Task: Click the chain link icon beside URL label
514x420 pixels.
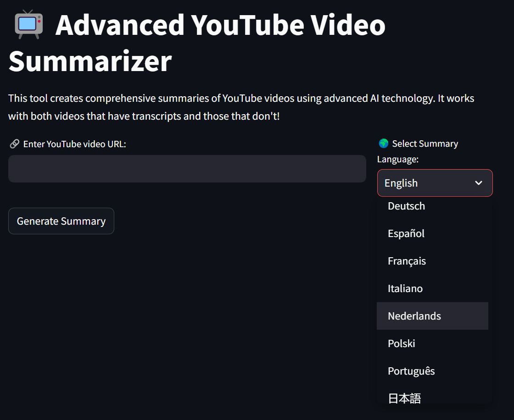Action: 14,144
